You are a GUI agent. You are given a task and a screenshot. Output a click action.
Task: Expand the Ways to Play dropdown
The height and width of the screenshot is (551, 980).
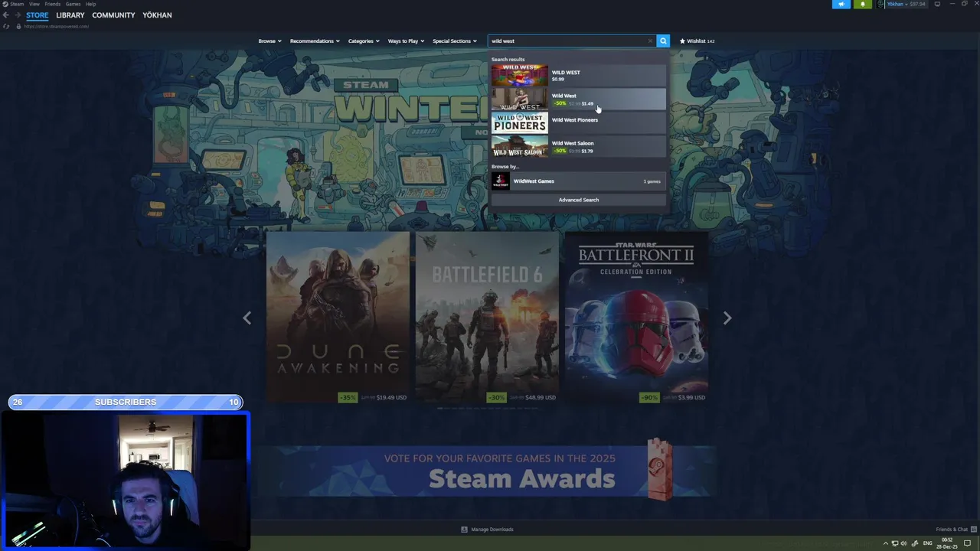tap(406, 41)
